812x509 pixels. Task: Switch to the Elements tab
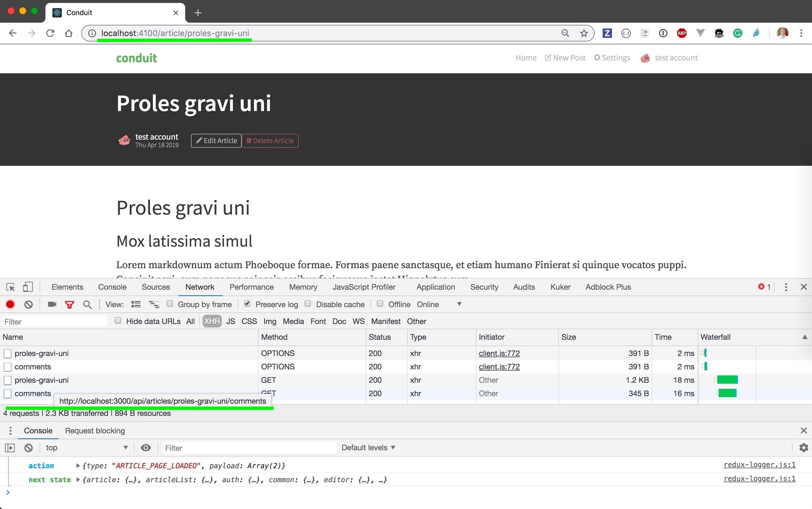tap(67, 287)
